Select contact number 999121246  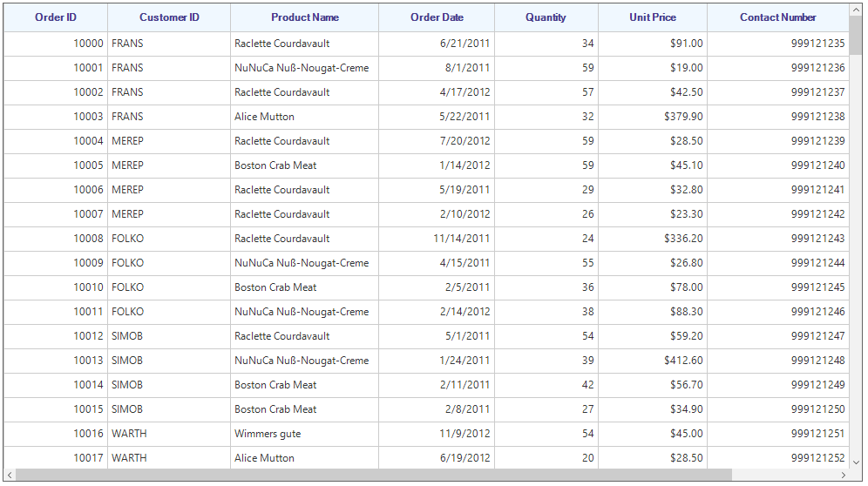coord(777,311)
